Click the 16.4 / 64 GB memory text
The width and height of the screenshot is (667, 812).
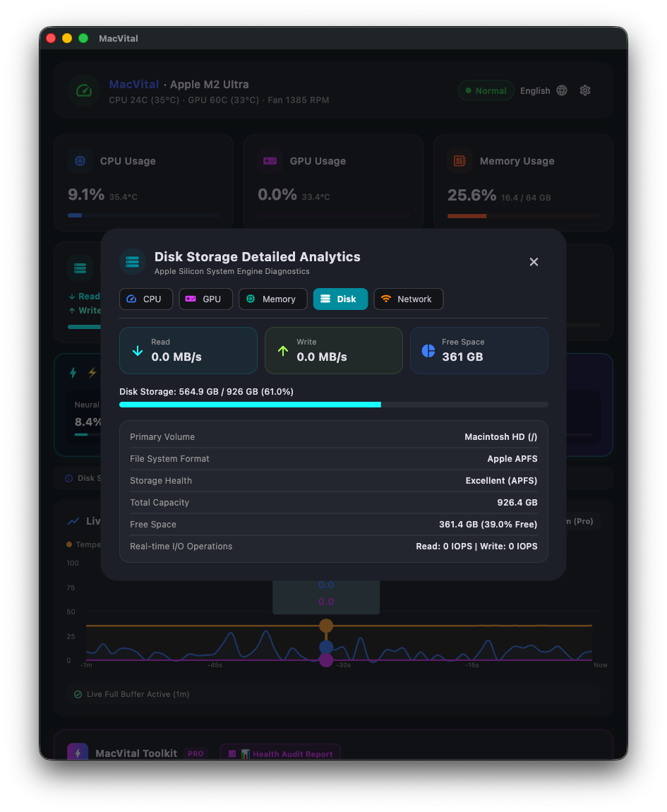point(526,198)
